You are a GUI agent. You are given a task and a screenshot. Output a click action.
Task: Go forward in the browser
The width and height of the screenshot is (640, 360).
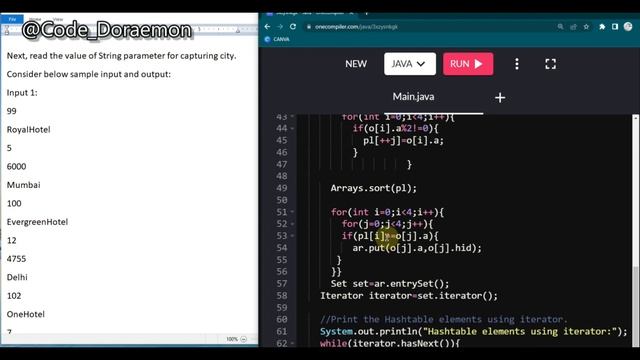coord(280,27)
